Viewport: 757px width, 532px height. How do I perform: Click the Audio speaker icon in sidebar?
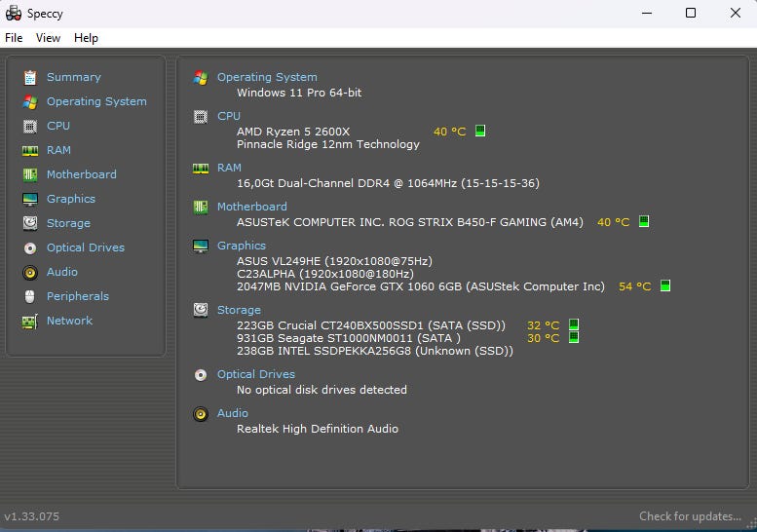(30, 272)
